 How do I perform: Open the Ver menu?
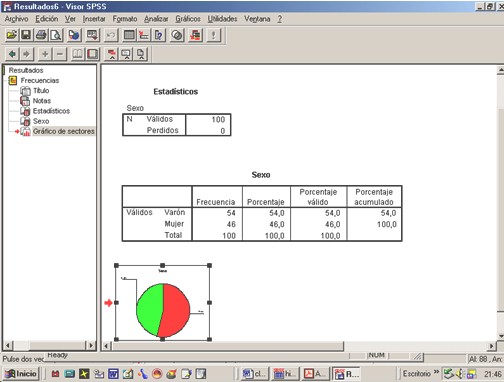click(70, 19)
